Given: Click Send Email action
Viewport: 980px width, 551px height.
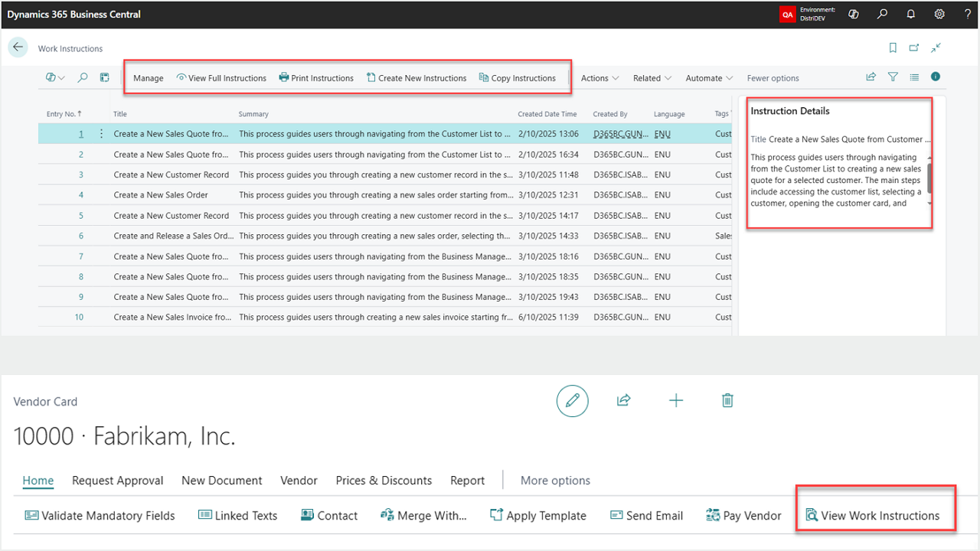Looking at the screenshot, I should click(x=646, y=516).
